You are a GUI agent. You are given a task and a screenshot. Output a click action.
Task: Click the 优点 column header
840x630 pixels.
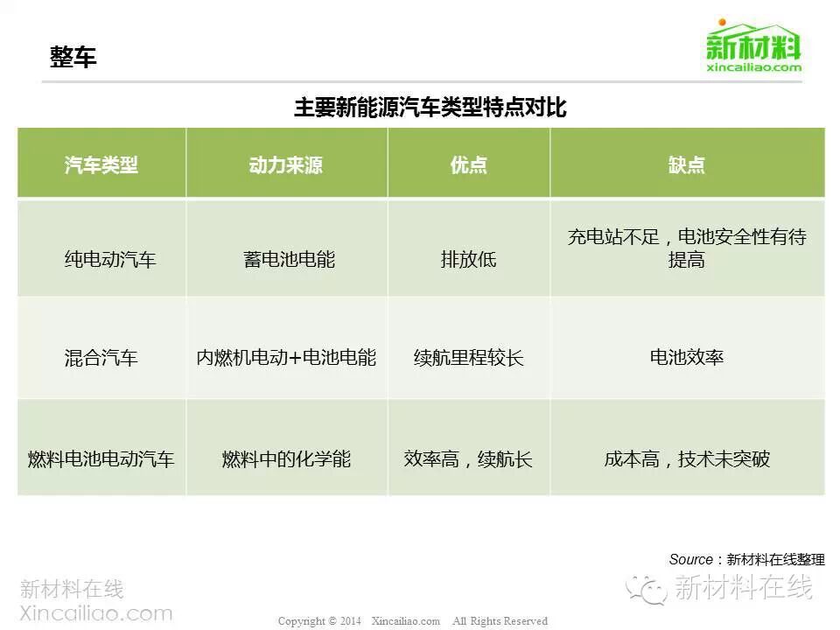click(469, 164)
